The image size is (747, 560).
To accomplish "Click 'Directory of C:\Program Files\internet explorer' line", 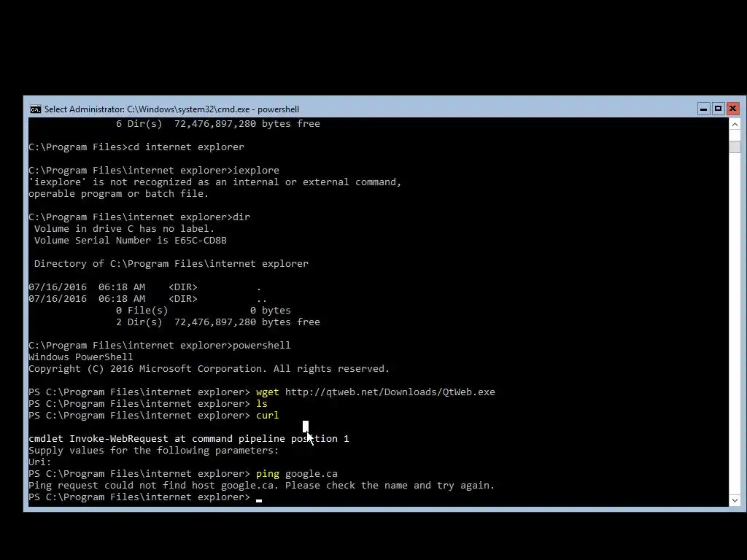I will click(171, 264).
